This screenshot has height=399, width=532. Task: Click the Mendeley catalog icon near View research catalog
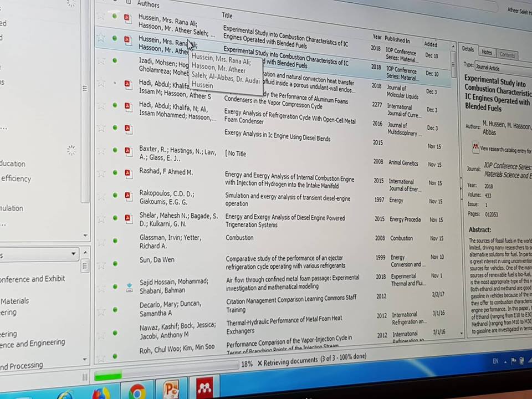coord(475,147)
